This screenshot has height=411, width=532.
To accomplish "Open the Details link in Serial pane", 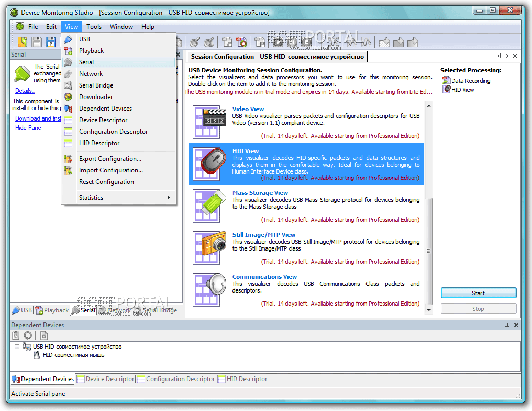I will tap(25, 90).
